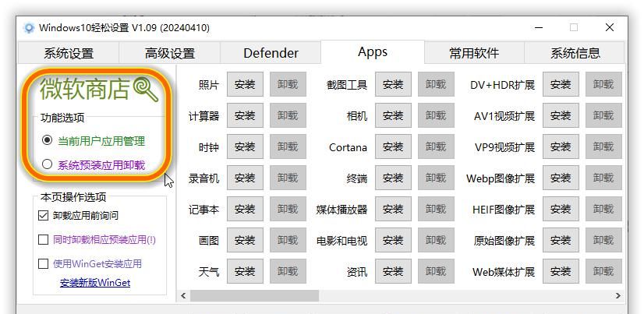Uninstall the 天气 app
Screen dimensions: 644x314
click(288, 271)
